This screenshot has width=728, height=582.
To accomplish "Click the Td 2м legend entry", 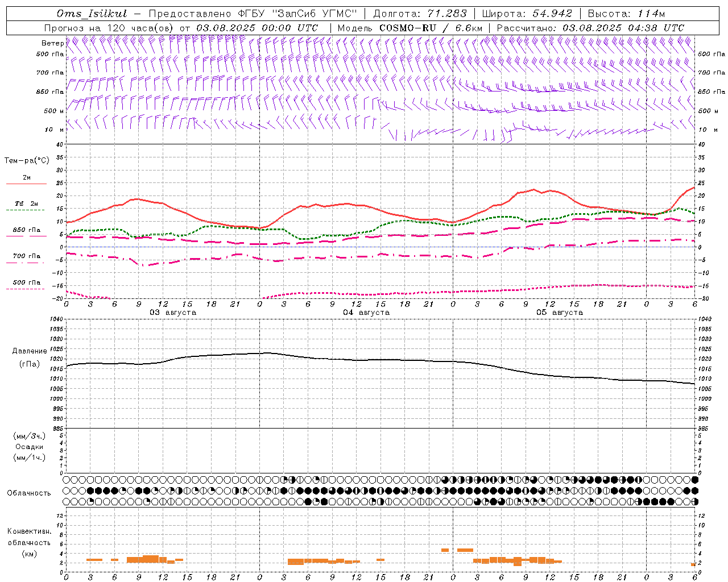I will (x=27, y=203).
